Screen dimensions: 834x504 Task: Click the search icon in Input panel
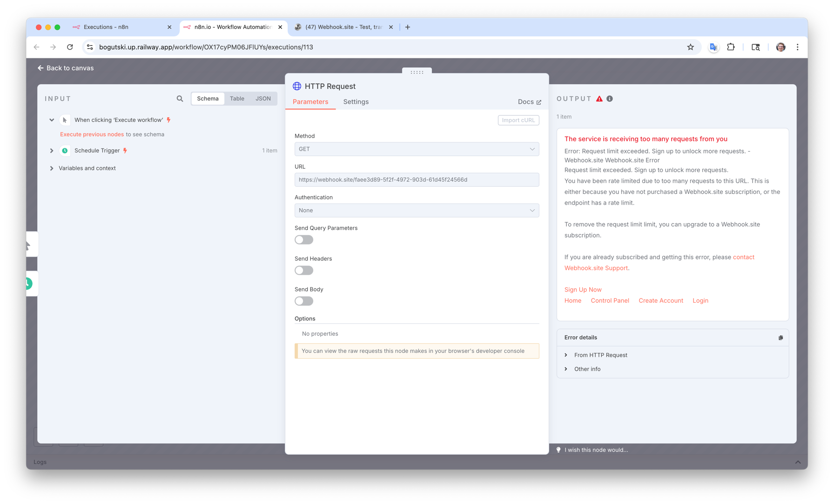pos(180,99)
